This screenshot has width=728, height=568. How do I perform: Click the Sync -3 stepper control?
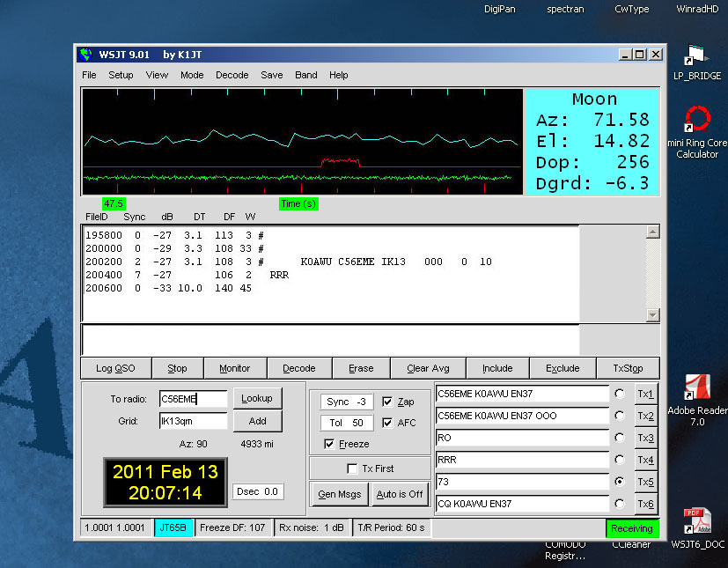click(x=346, y=402)
